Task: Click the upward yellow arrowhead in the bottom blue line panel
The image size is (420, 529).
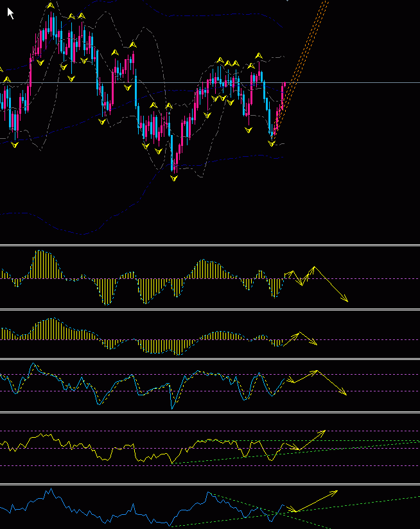Action: (336, 492)
